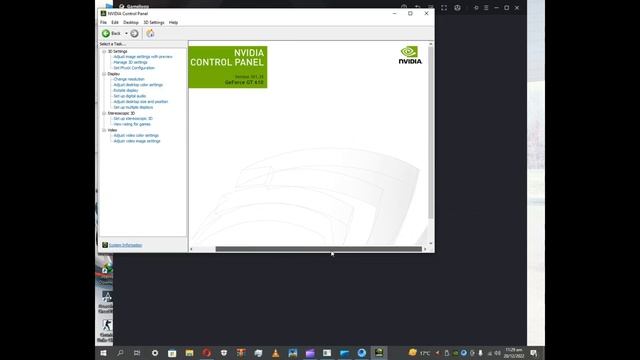The height and width of the screenshot is (360, 640).
Task: Click the purple folder app taskbar icon
Action: tap(310, 353)
